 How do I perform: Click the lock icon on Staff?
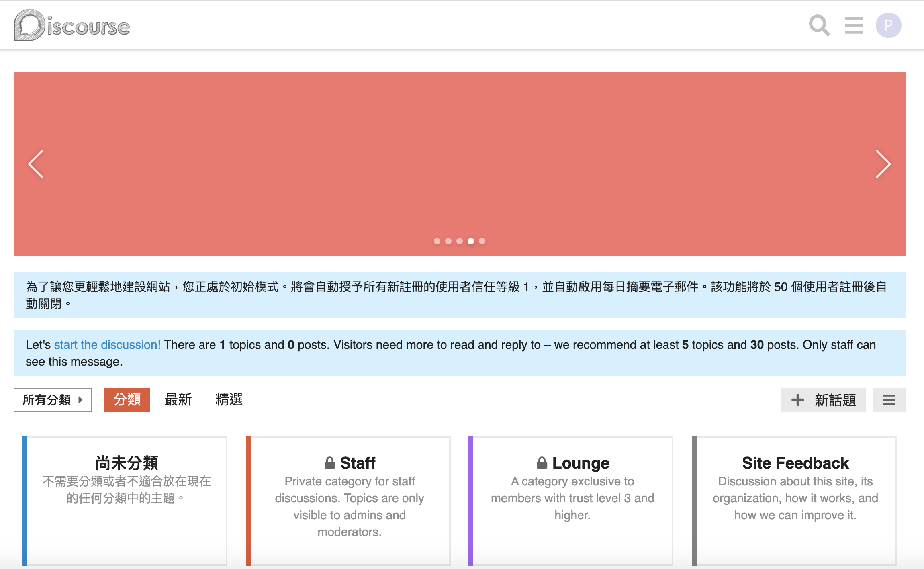(330, 463)
